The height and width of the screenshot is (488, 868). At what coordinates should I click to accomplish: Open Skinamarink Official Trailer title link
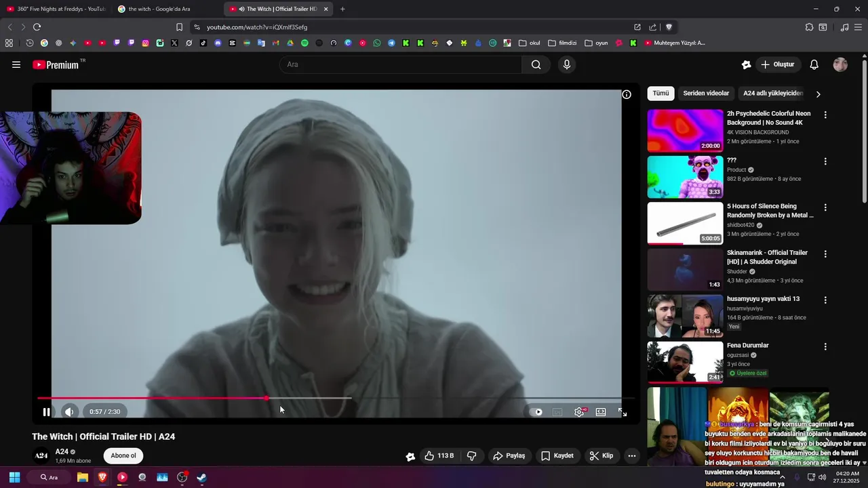coord(767,257)
